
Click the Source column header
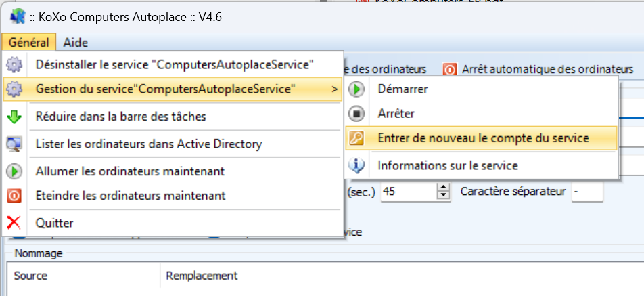click(84, 276)
